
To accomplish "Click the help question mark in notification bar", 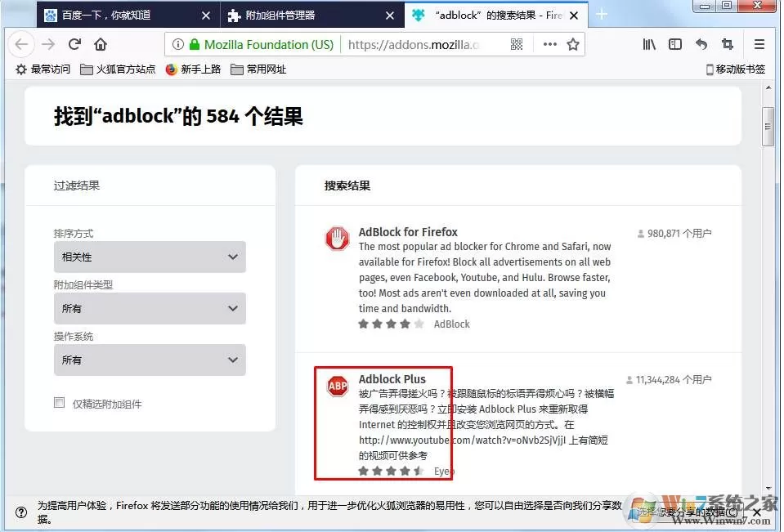I will 21,512.
